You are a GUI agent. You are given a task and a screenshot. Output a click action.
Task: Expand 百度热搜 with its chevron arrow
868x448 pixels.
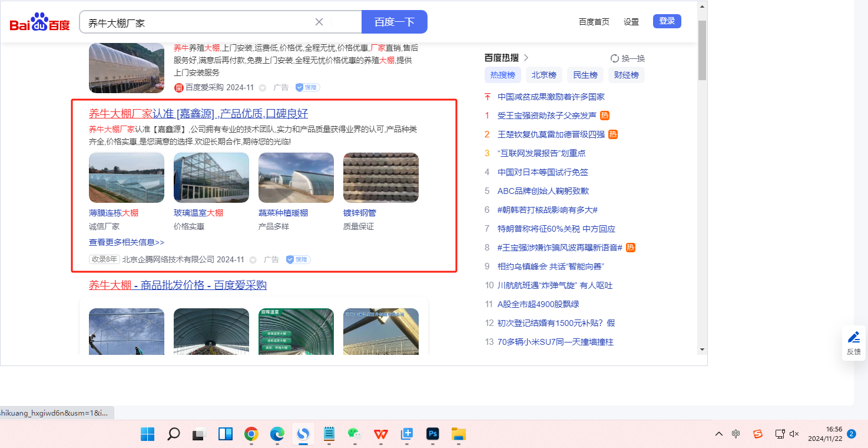[x=526, y=58]
